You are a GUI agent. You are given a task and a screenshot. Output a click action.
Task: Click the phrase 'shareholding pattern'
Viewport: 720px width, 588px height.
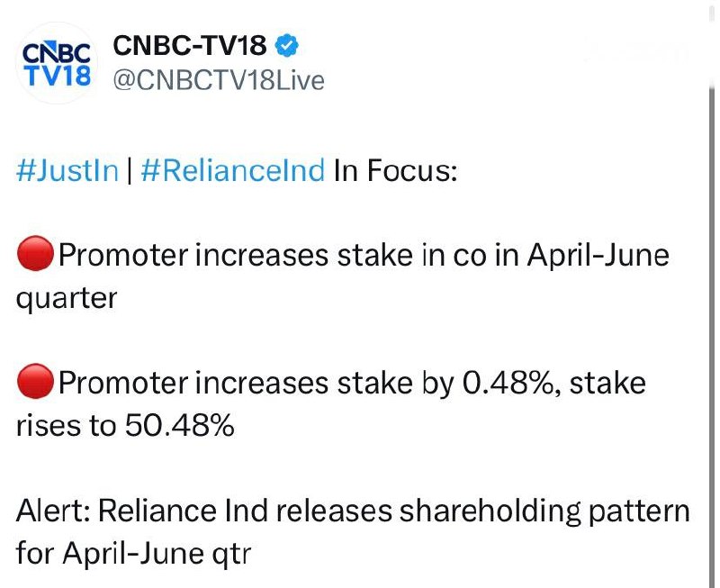point(544,511)
